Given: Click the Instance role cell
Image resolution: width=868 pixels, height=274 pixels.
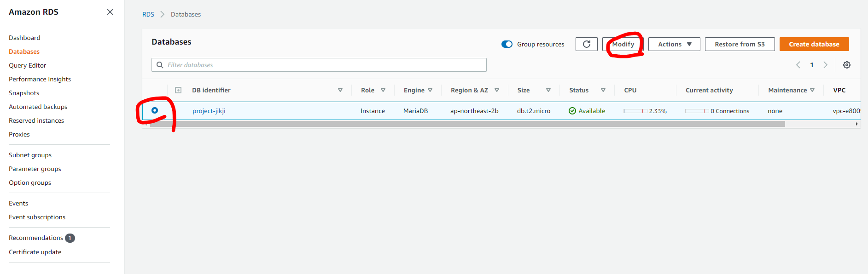Looking at the screenshot, I should coord(373,111).
